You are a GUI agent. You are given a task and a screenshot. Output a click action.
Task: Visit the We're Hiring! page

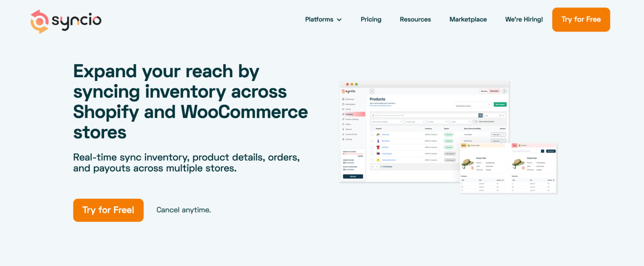(x=524, y=20)
